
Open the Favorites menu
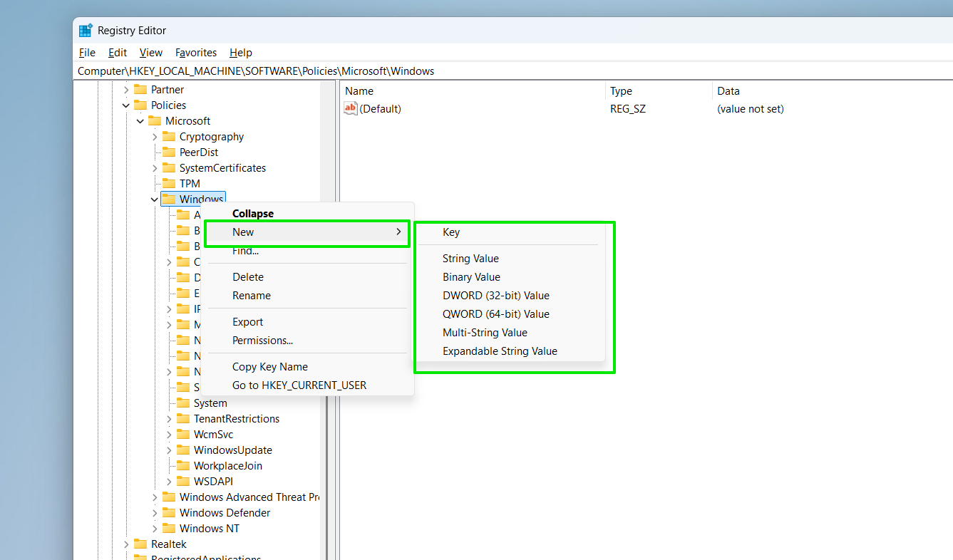click(196, 53)
